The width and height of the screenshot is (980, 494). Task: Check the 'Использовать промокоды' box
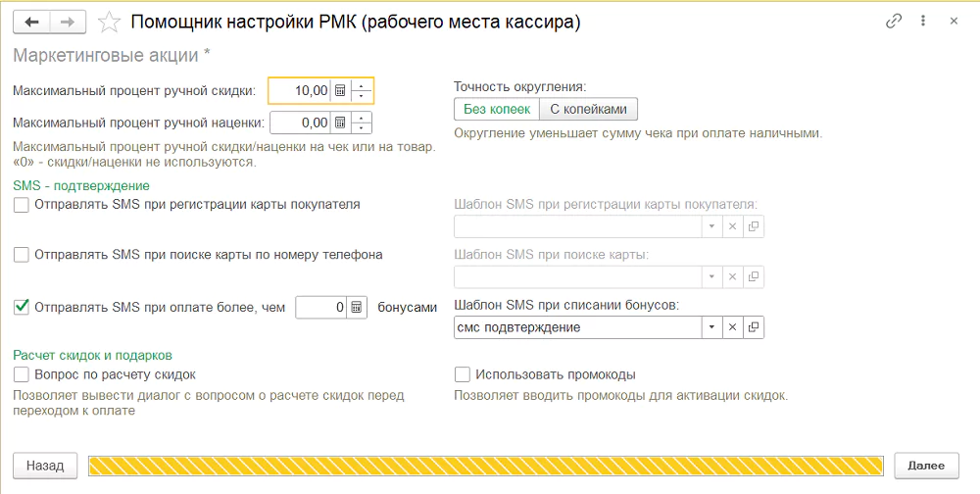coord(462,374)
